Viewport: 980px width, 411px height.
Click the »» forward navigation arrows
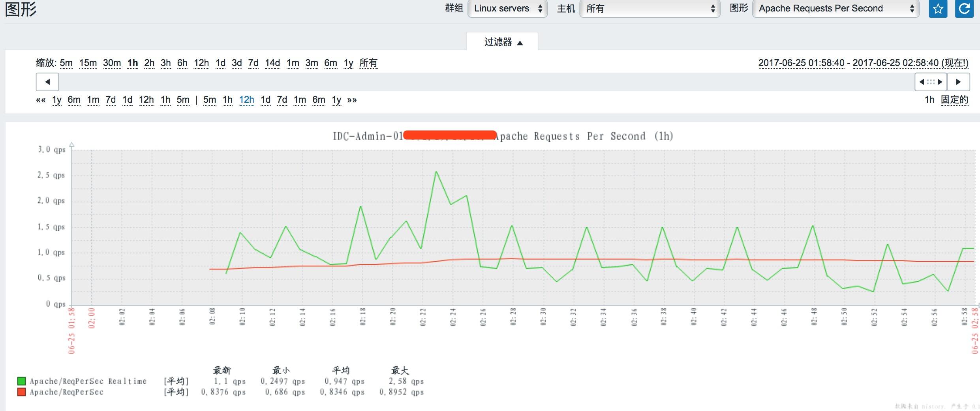click(x=352, y=100)
